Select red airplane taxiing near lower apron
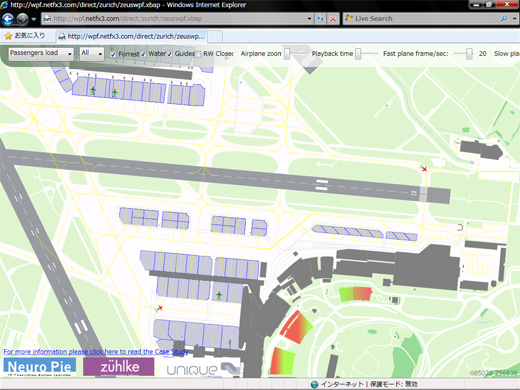520x390 pixels. (160, 308)
